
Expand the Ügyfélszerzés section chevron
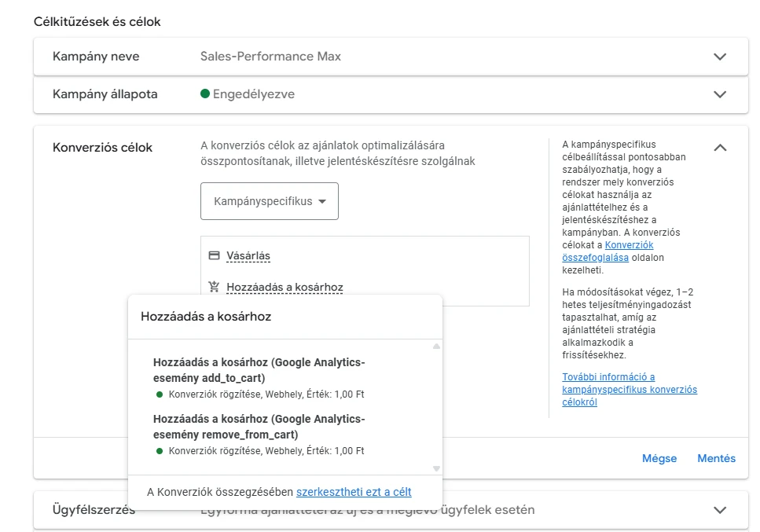720,510
